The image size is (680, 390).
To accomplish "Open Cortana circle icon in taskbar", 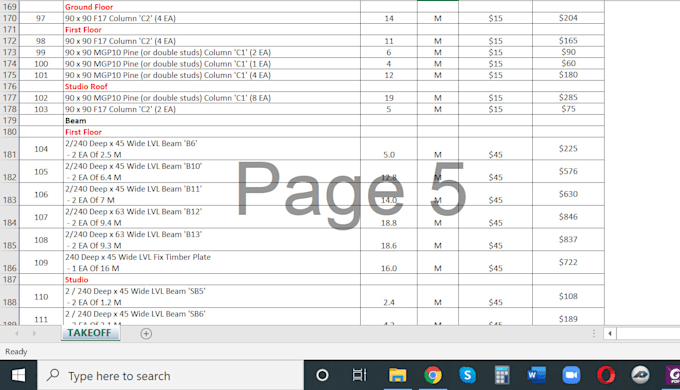I will coord(322,375).
